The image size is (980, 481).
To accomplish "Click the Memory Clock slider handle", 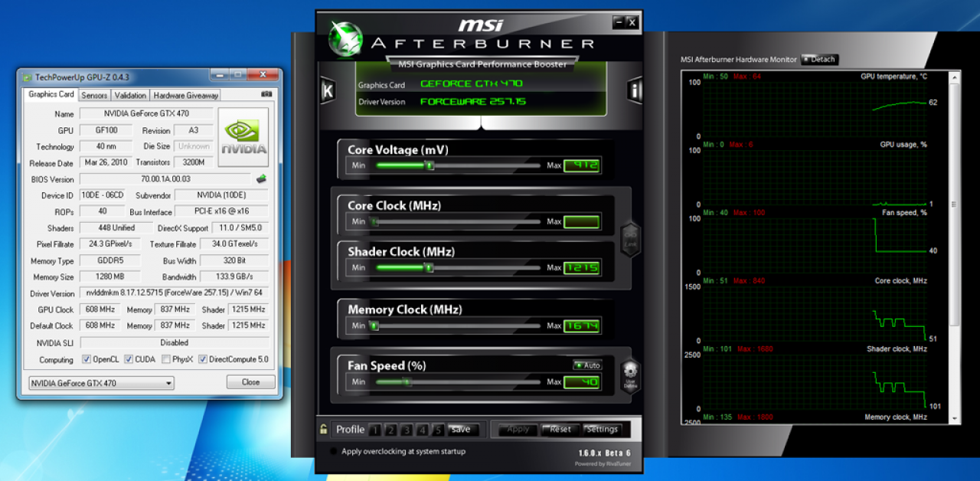I will [x=374, y=326].
